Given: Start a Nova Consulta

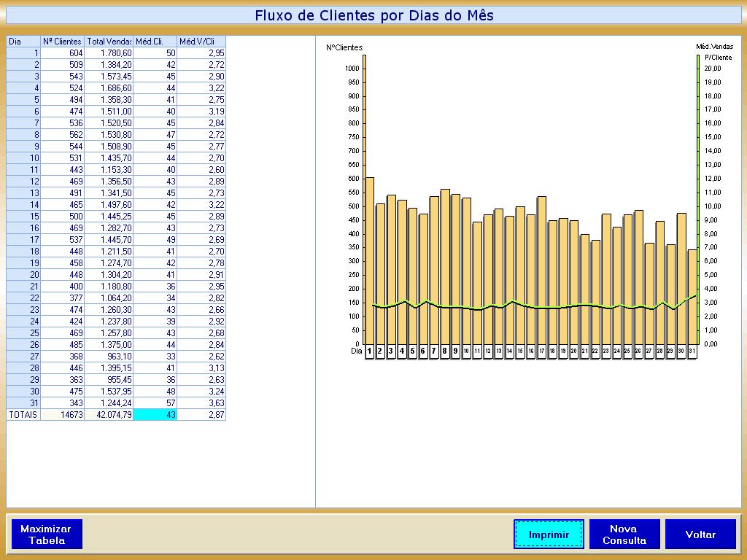Looking at the screenshot, I should point(624,534).
